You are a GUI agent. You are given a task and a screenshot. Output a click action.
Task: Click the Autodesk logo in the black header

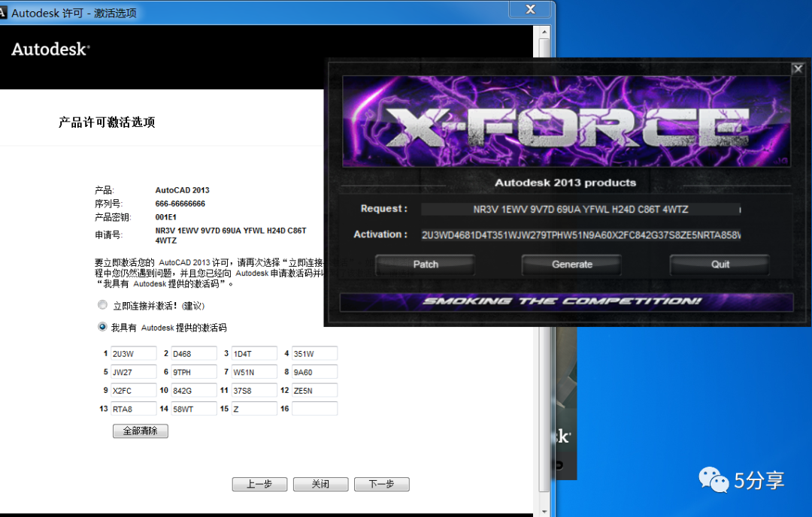[x=51, y=49]
